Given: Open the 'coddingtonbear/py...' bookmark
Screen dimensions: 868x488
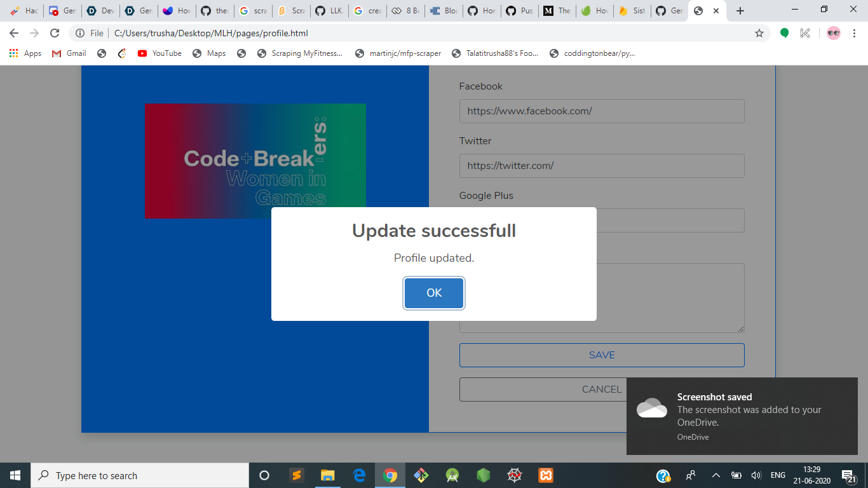Looking at the screenshot, I should click(x=592, y=53).
